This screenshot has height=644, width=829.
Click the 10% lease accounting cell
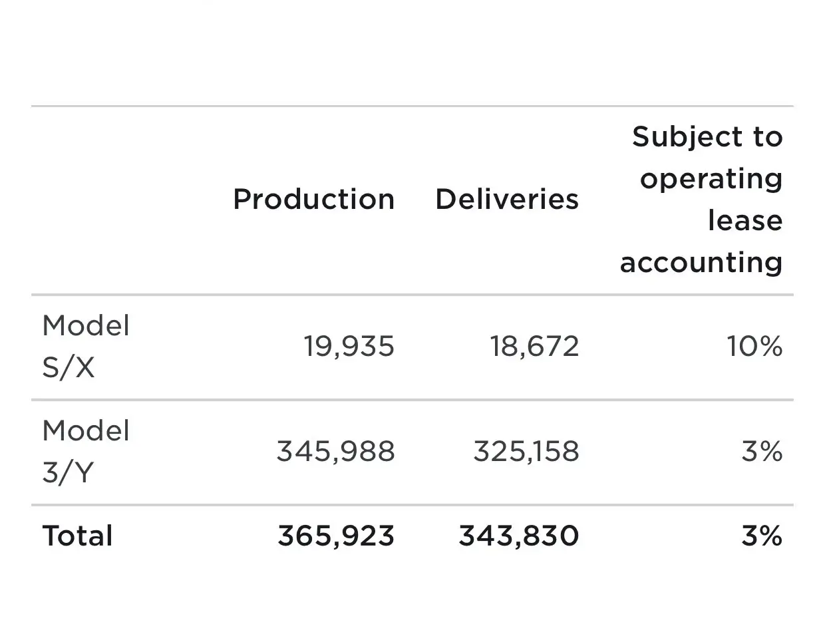(x=754, y=346)
